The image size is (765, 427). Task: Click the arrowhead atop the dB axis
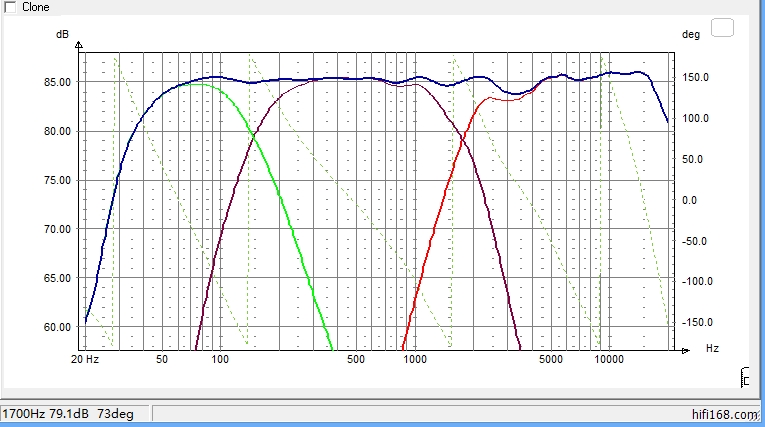[80, 46]
